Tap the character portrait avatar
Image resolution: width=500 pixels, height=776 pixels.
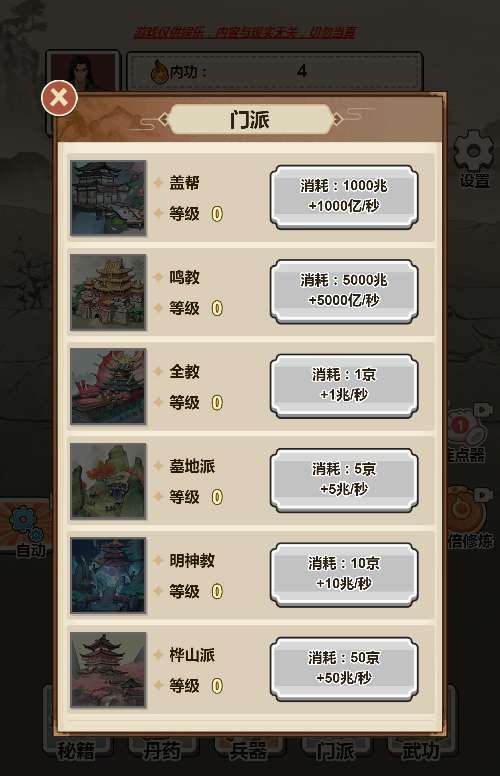tap(83, 71)
